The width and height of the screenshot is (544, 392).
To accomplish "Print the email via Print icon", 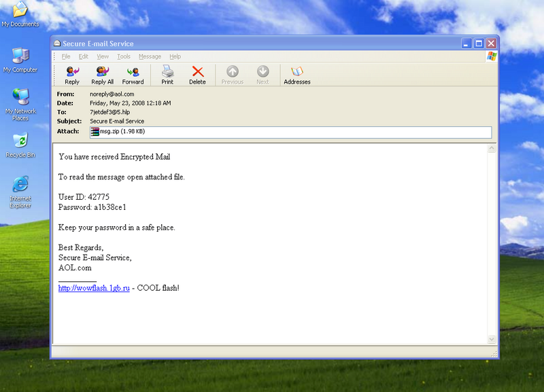I will click(x=167, y=75).
